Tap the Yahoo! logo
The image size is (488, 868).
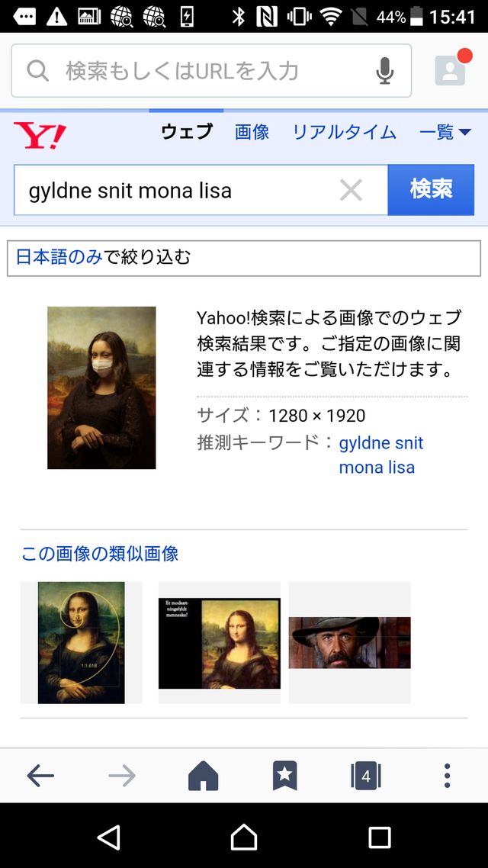tap(40, 135)
